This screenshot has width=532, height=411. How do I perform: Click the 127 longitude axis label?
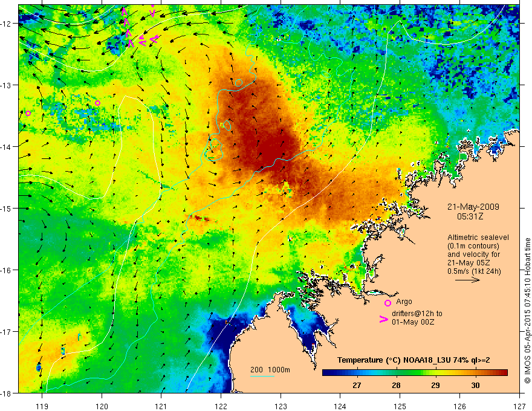(519, 406)
